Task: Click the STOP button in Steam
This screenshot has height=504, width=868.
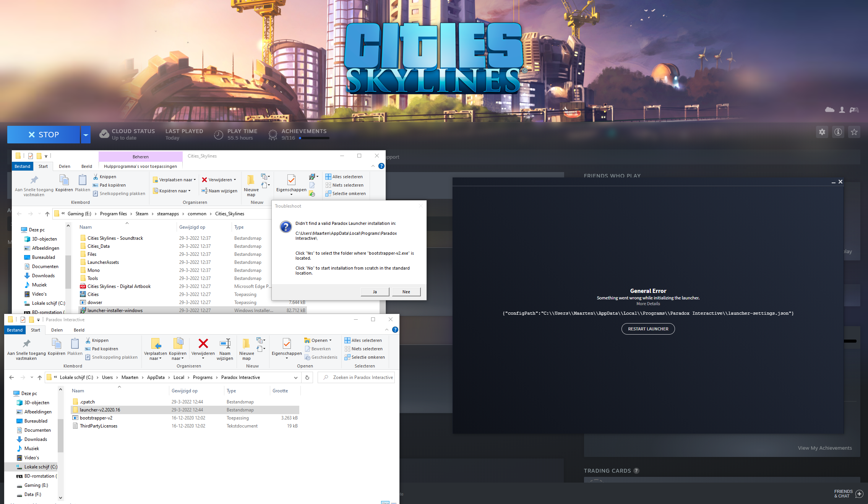Action: [44, 135]
